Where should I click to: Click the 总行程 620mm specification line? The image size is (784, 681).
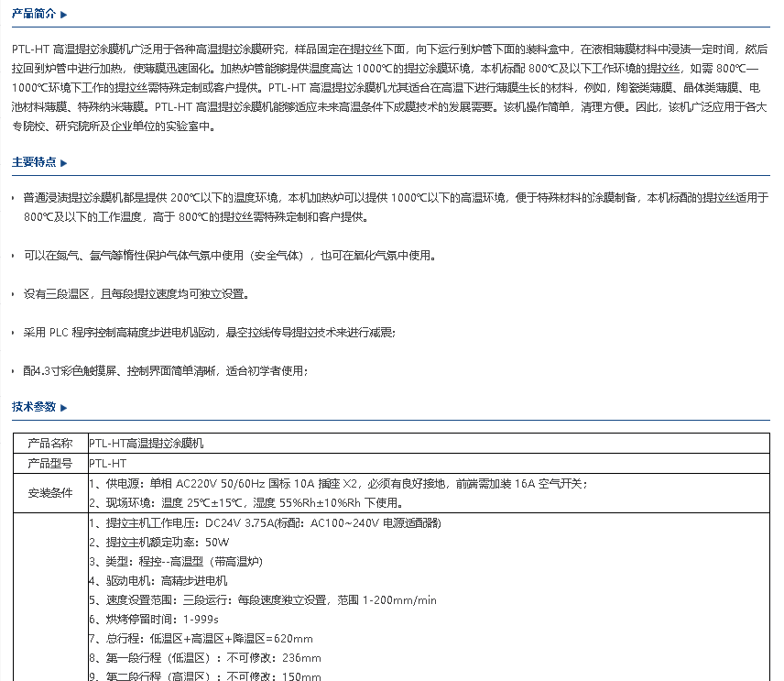[x=201, y=639]
